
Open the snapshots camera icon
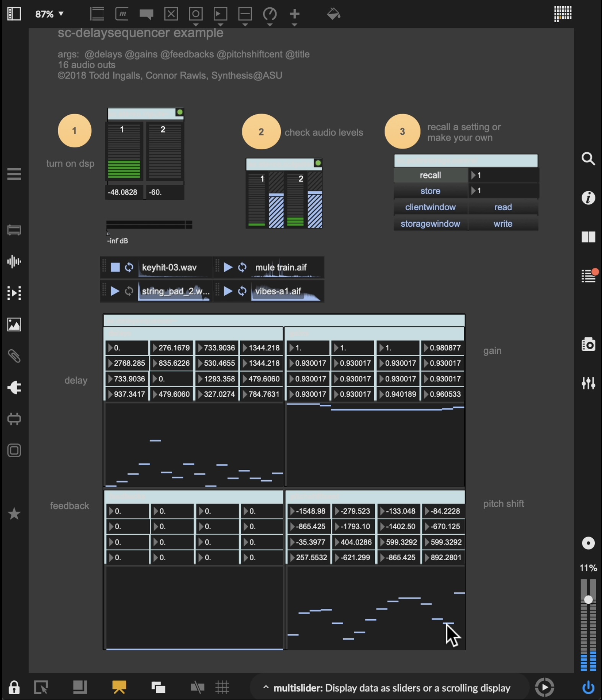(x=588, y=345)
